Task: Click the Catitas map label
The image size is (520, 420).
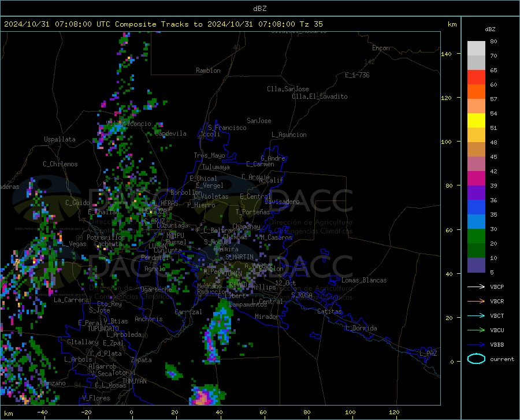Action: (x=329, y=311)
